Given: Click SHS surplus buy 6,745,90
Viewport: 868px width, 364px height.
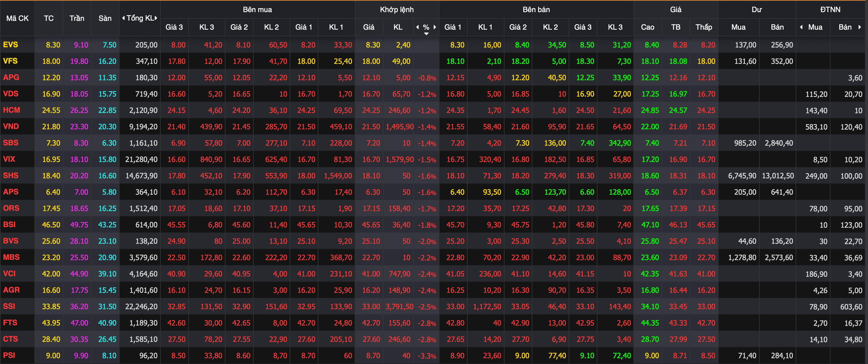Looking at the screenshot, I should tap(742, 176).
